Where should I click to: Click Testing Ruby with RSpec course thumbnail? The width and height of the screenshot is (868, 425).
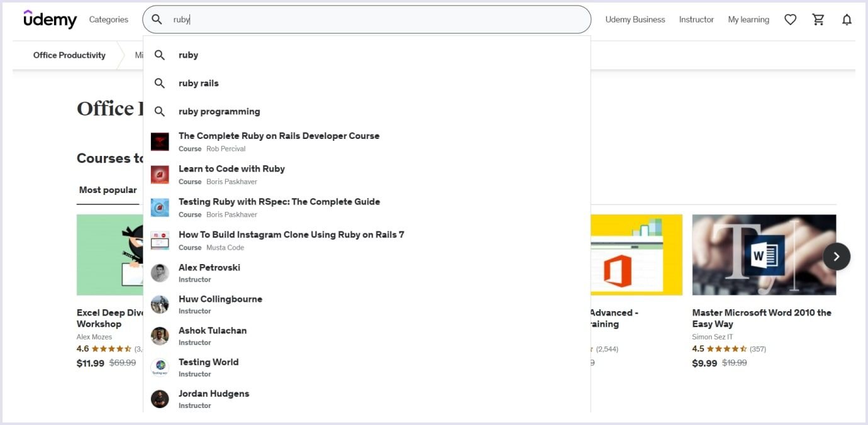point(160,207)
